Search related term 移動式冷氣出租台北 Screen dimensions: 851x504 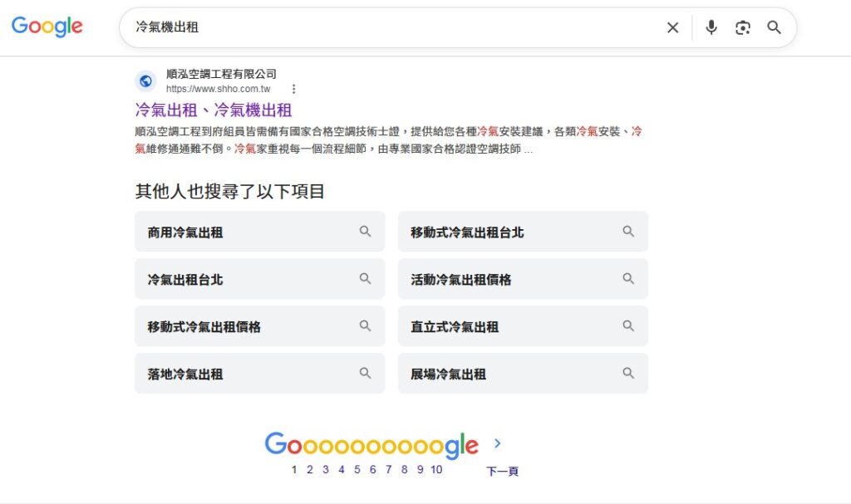[523, 232]
